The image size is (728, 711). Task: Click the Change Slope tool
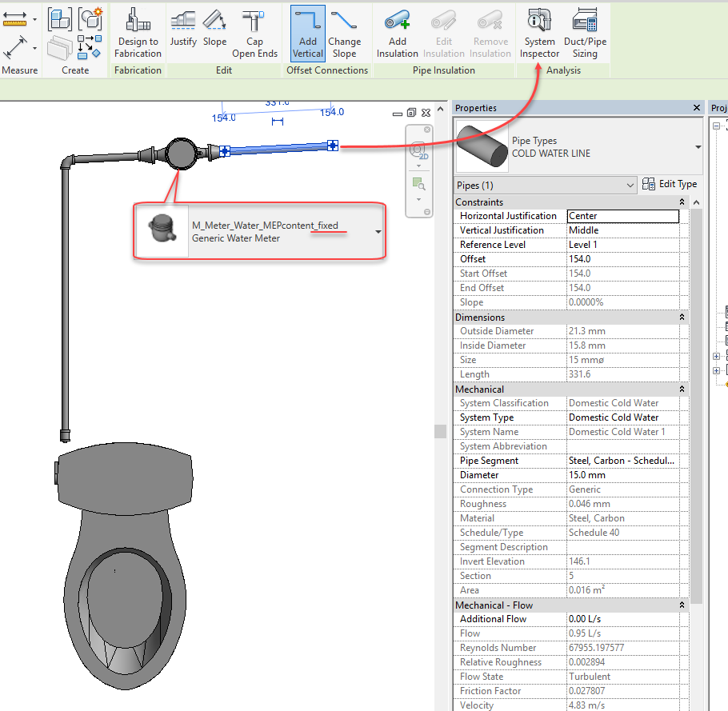(x=345, y=33)
